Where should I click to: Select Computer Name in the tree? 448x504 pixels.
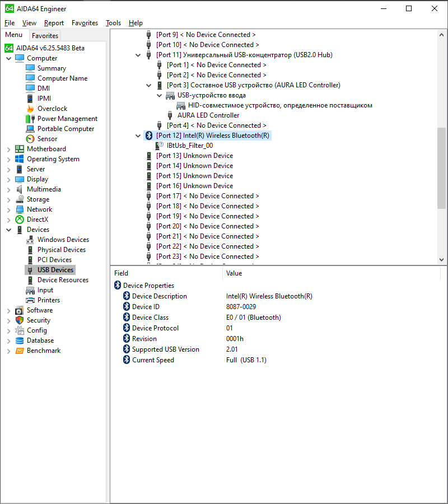pyautogui.click(x=62, y=78)
